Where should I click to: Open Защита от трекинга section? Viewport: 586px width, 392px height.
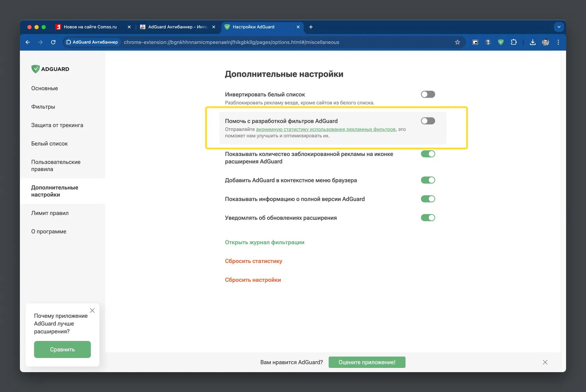click(x=57, y=125)
